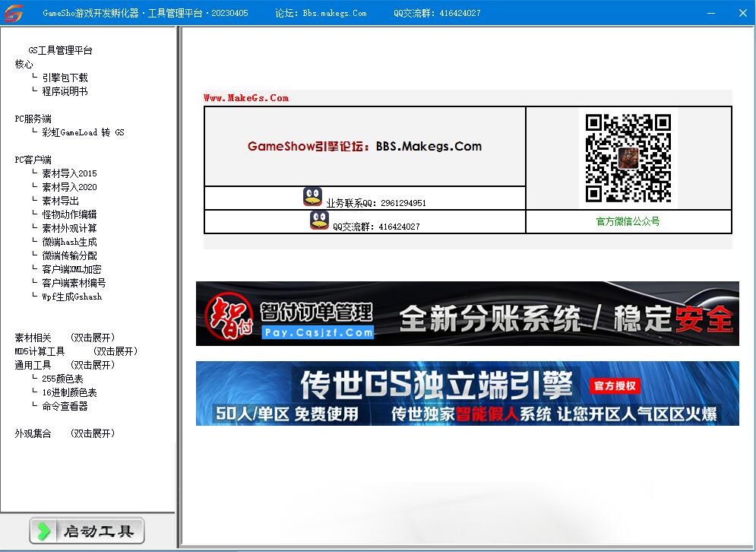Screen dimensions: 756x552
Task: Click the QQ penguin icon beside QQ交流群
Action: click(x=319, y=220)
